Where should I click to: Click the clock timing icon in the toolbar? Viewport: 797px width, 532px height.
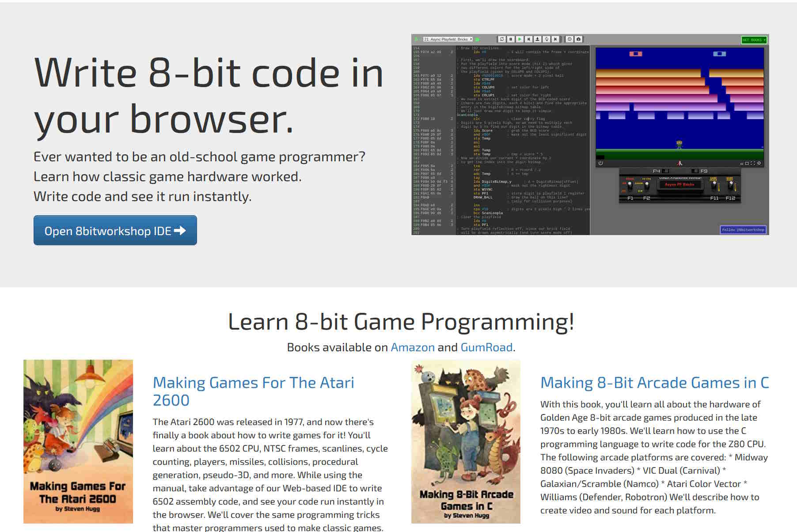coord(569,39)
